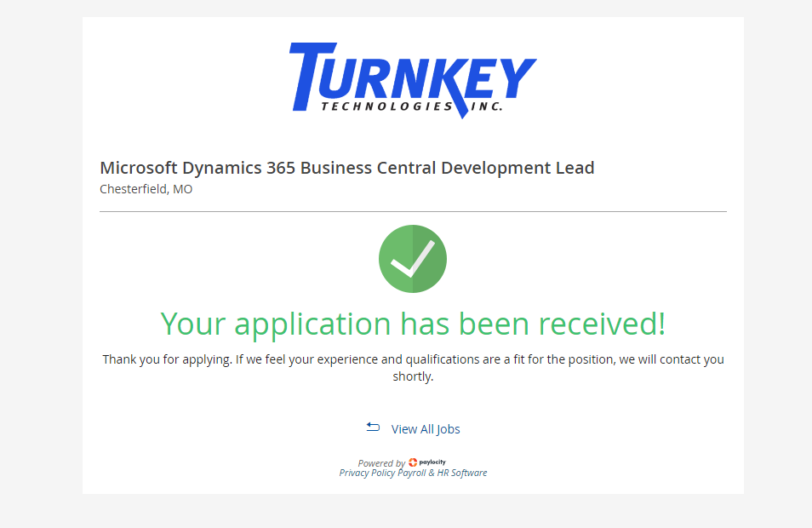Click the Turnkey Technologies company logo
The height and width of the screenshot is (528, 812).
click(x=413, y=79)
